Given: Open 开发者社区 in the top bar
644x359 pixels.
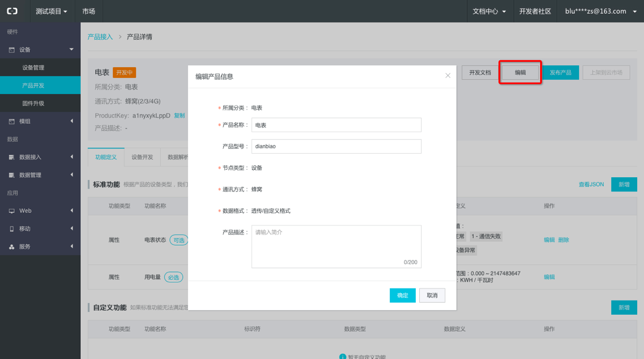Looking at the screenshot, I should (534, 11).
